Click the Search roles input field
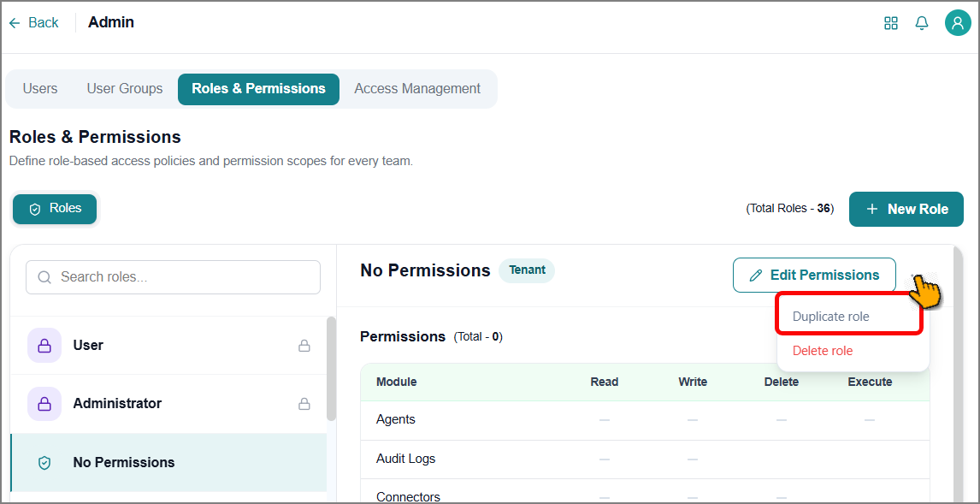 point(173,277)
